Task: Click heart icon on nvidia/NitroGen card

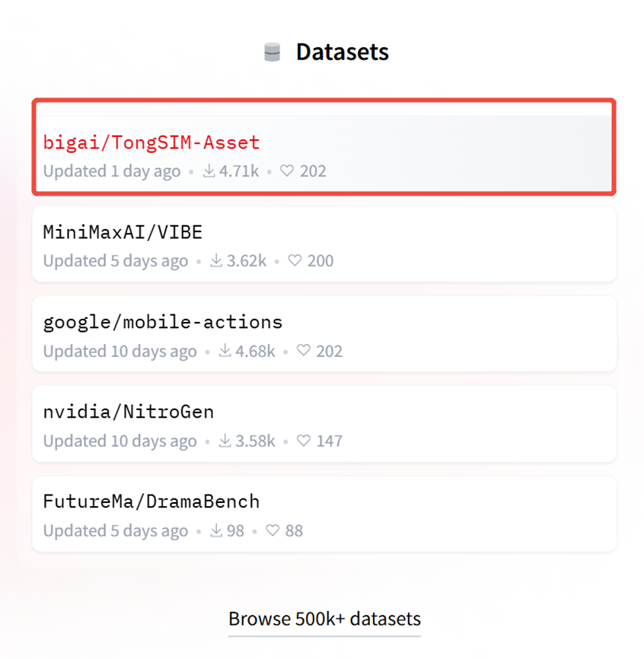Action: click(304, 441)
